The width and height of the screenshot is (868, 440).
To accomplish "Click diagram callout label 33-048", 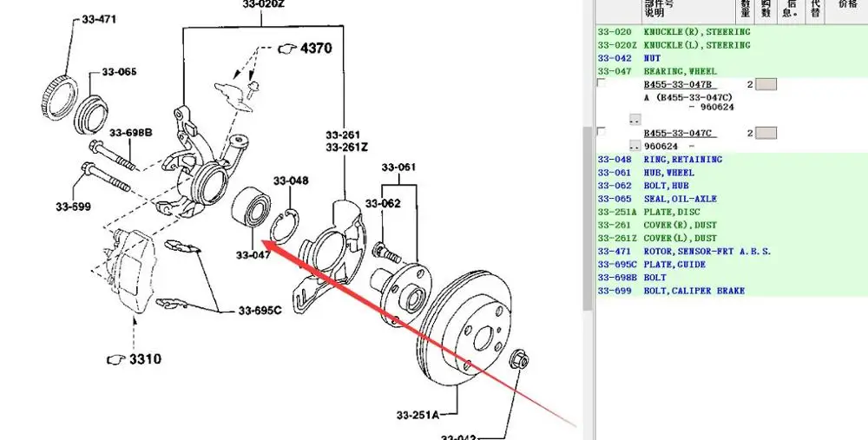I will tap(291, 181).
